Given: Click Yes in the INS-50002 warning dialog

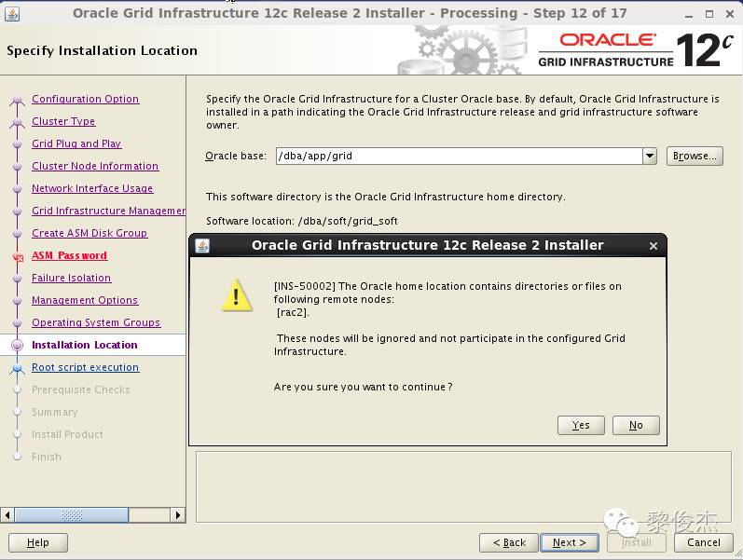Looking at the screenshot, I should (581, 425).
